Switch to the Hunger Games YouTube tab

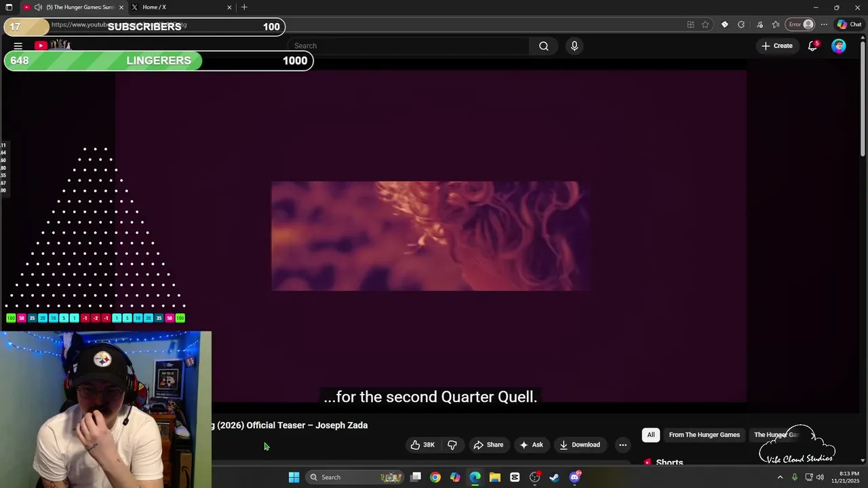(73, 7)
